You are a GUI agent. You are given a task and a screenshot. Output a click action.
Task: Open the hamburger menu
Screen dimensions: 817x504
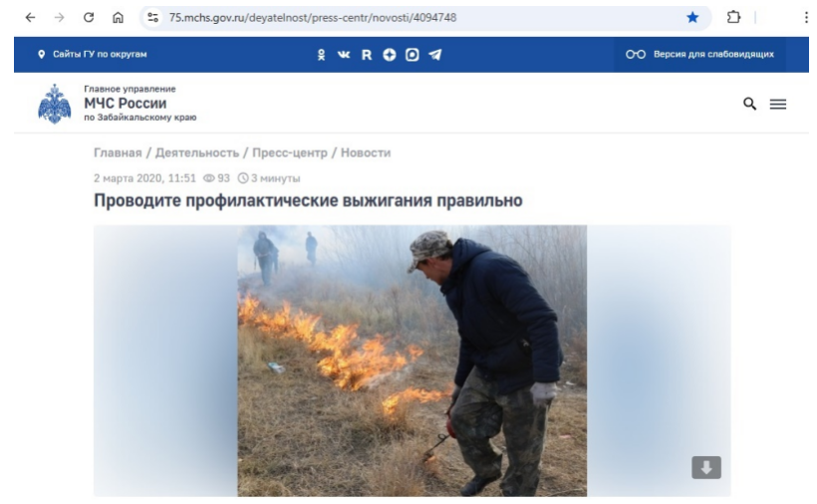(778, 105)
